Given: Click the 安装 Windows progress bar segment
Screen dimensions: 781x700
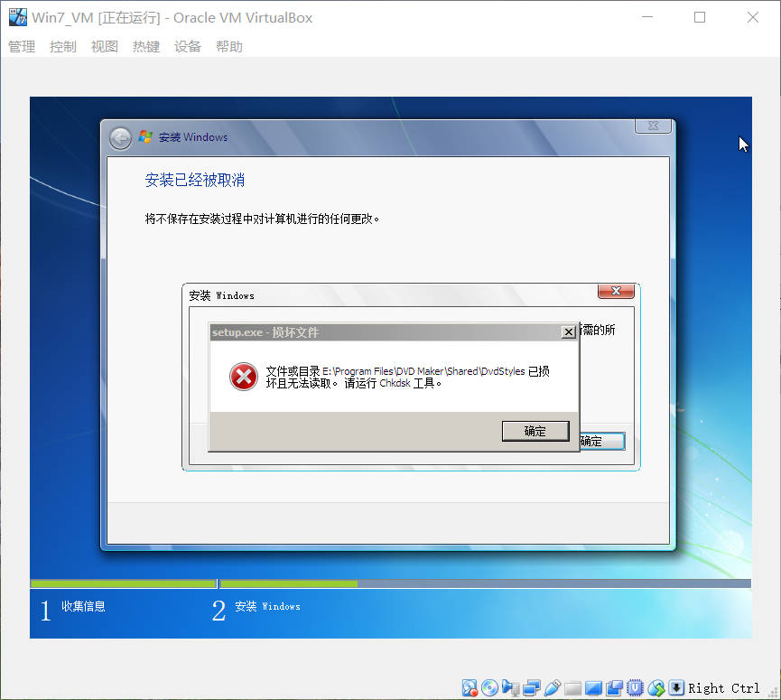Looking at the screenshot, I should [x=486, y=583].
